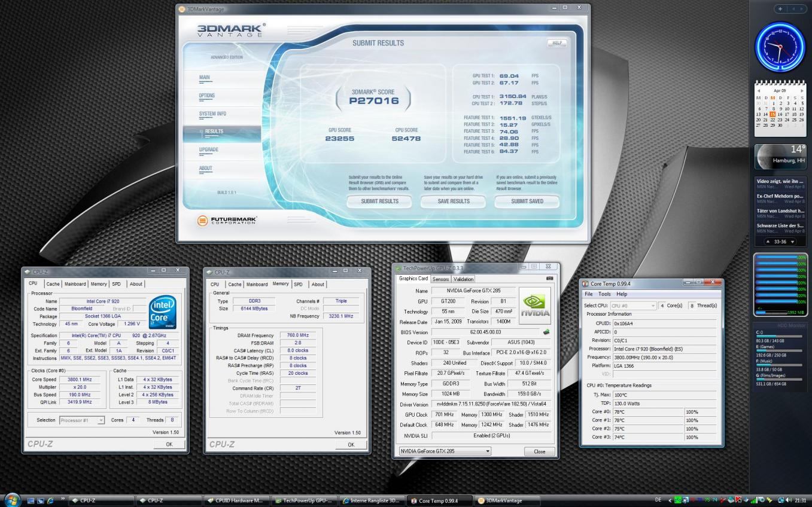Click the SUBMIT SAVED button
The width and height of the screenshot is (812, 507).
[x=527, y=201]
